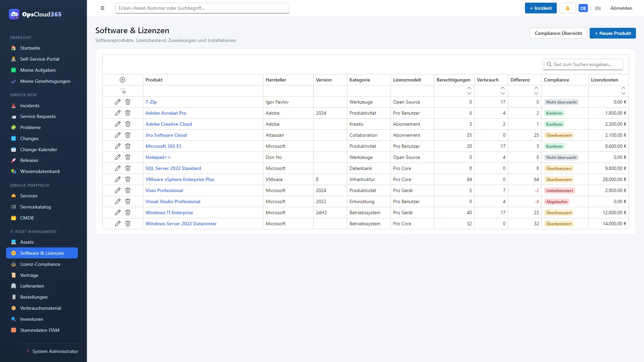Click the 'Text zum Suchen eingeben' box
The image size is (644, 362).
point(583,64)
